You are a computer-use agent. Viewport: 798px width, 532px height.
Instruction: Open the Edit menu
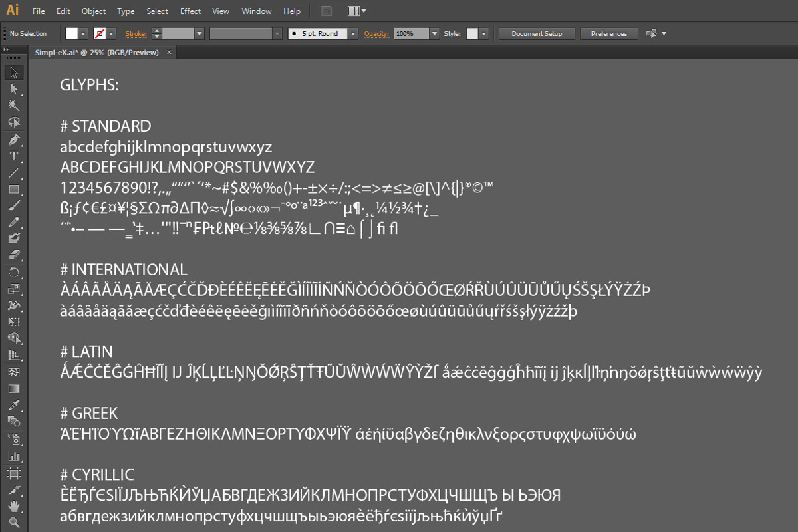pyautogui.click(x=63, y=11)
